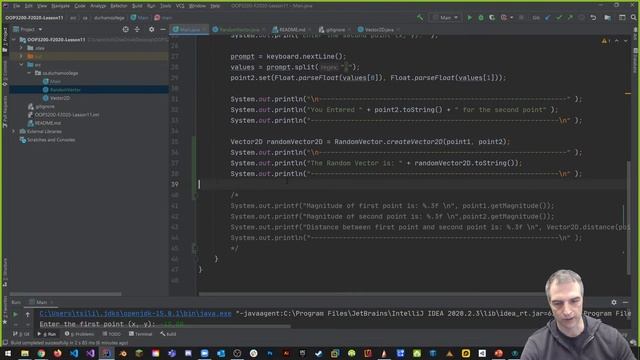This screenshot has width=640, height=360.
Task: Toggle fold marker at comment line 40
Action: point(195,195)
